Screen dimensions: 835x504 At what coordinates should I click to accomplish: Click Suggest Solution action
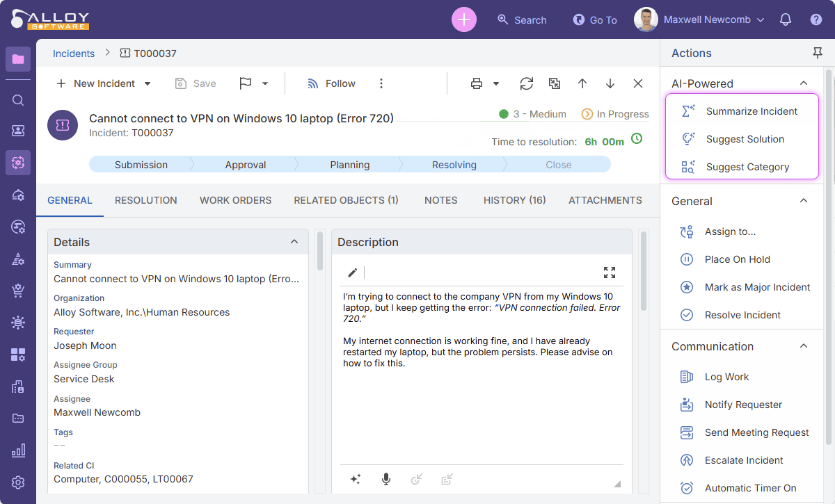click(745, 139)
